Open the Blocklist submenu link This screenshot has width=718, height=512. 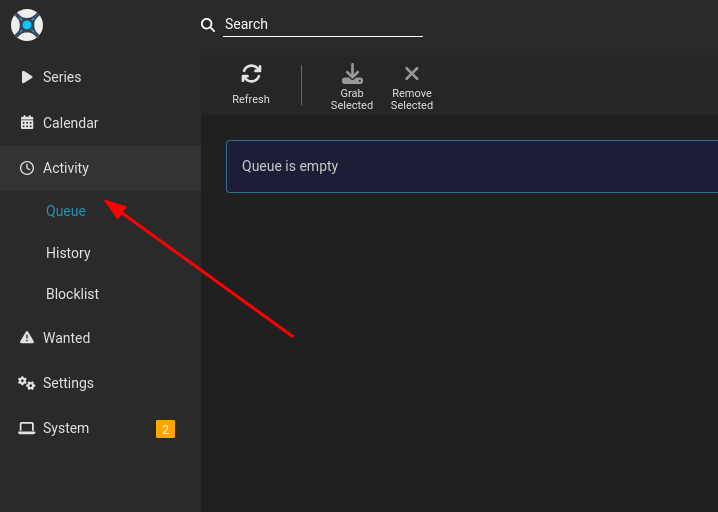(72, 294)
